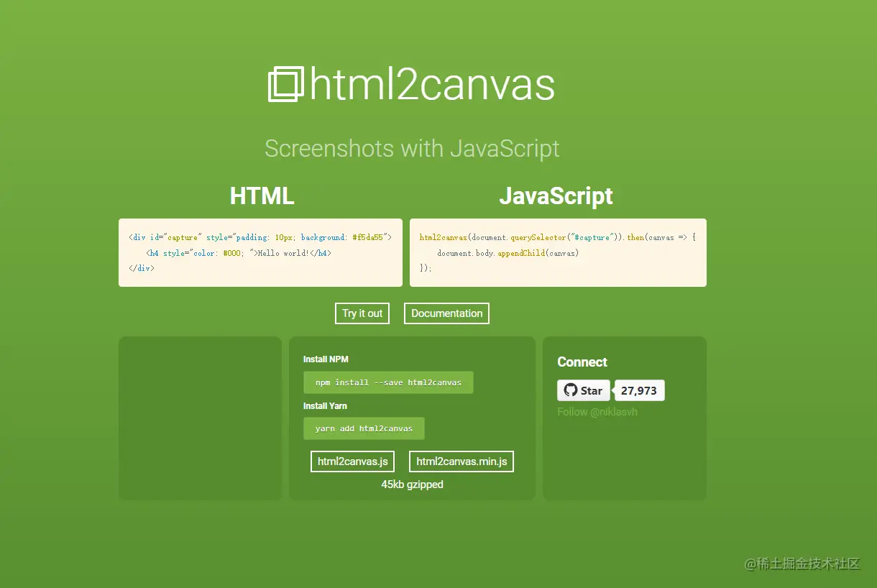Click the Install NPM label
The image size is (877, 588).
pos(326,359)
